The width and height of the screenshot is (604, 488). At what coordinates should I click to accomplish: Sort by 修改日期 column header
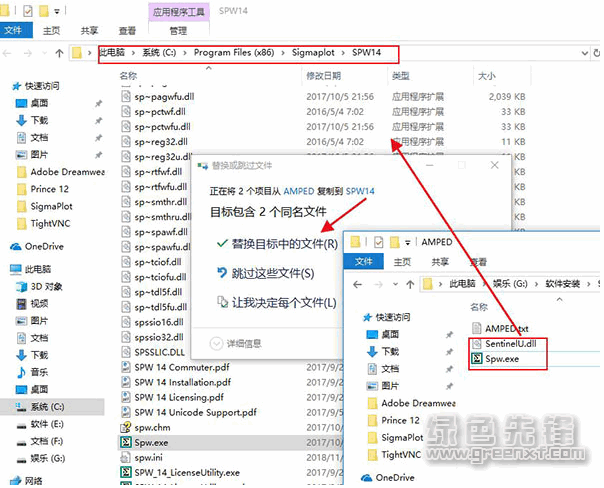324,75
